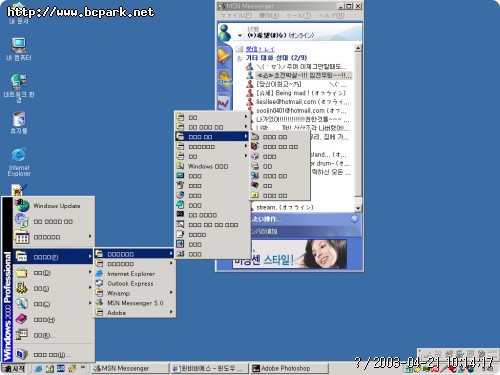Choose MSN Messenger 5.0 in the Programs submenu

135,303
